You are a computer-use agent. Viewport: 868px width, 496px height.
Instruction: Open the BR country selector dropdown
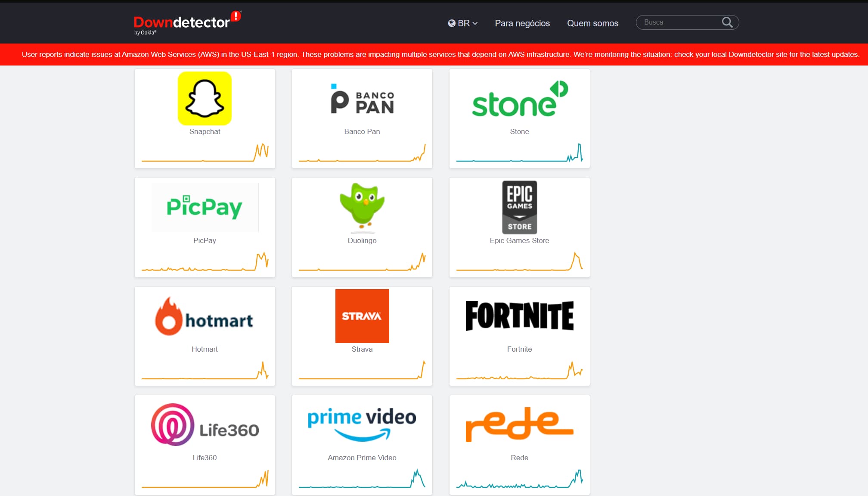click(463, 23)
